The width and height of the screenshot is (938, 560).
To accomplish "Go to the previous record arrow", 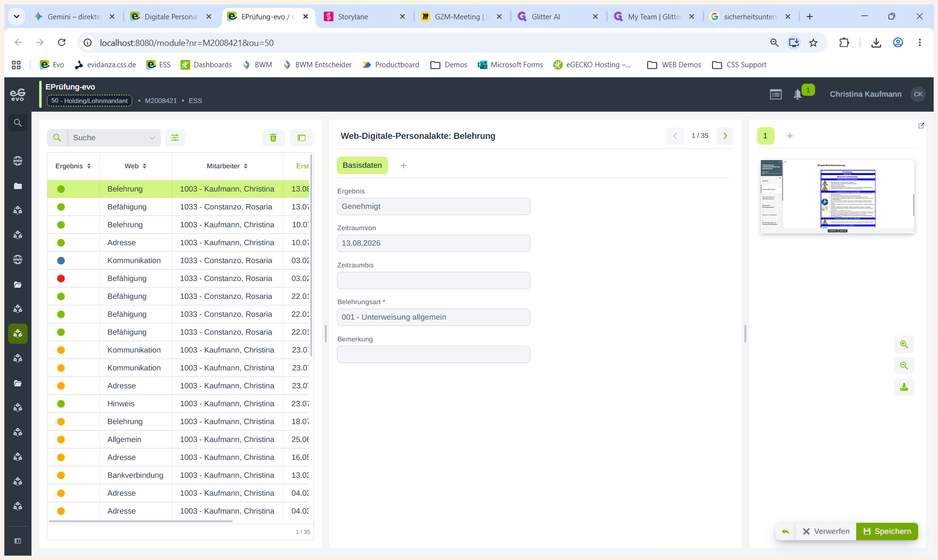I will [x=675, y=136].
